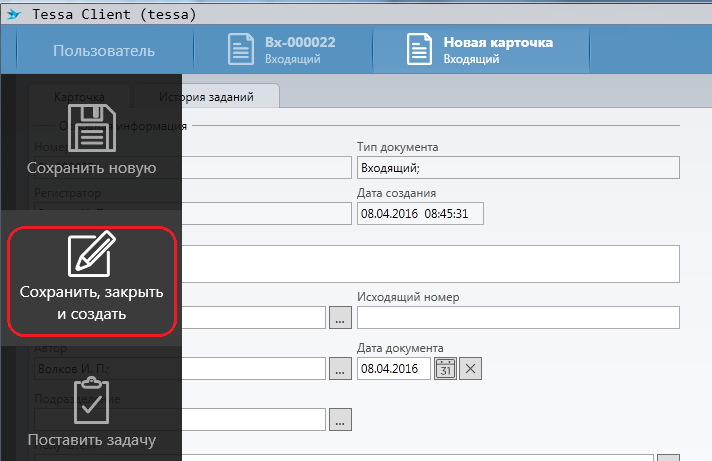Open ellipsis selector left of Исходящий номер

coord(340,317)
